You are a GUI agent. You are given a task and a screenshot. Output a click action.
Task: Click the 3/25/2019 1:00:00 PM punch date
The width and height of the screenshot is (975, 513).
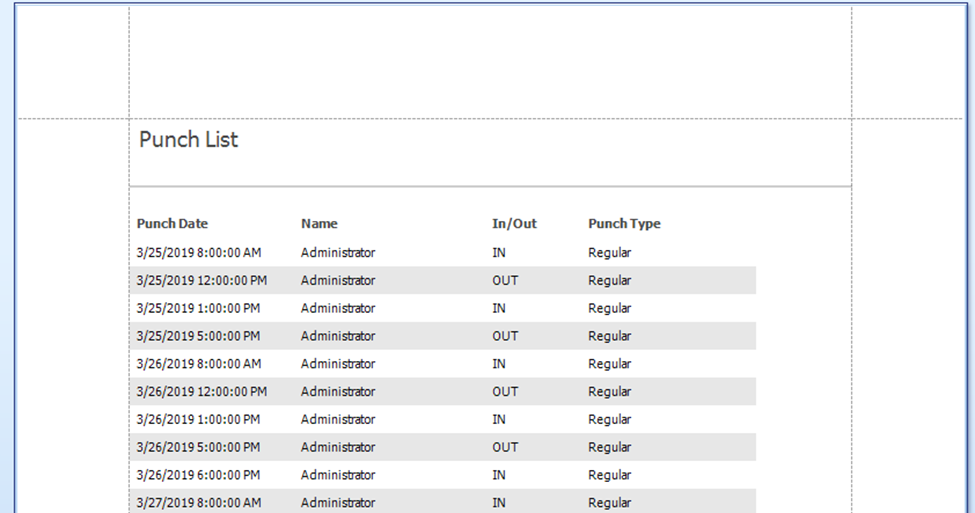click(x=198, y=308)
